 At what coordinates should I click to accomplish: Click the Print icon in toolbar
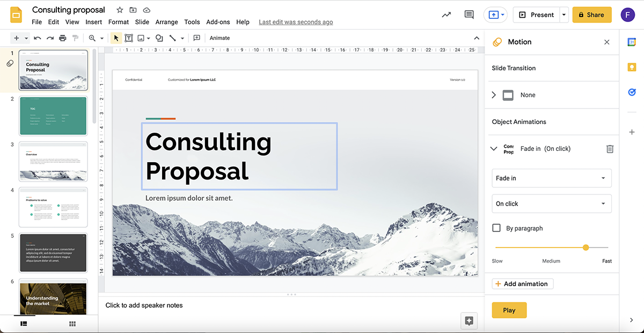pos(63,38)
